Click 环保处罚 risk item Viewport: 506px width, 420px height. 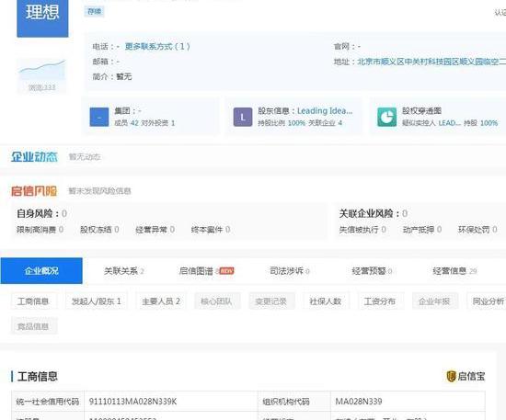(x=477, y=230)
